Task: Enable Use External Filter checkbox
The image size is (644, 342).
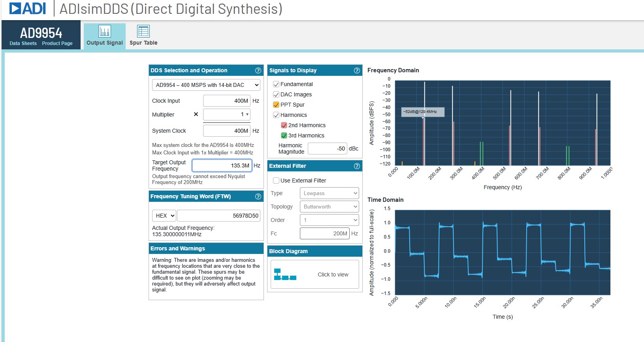Action: pos(276,181)
